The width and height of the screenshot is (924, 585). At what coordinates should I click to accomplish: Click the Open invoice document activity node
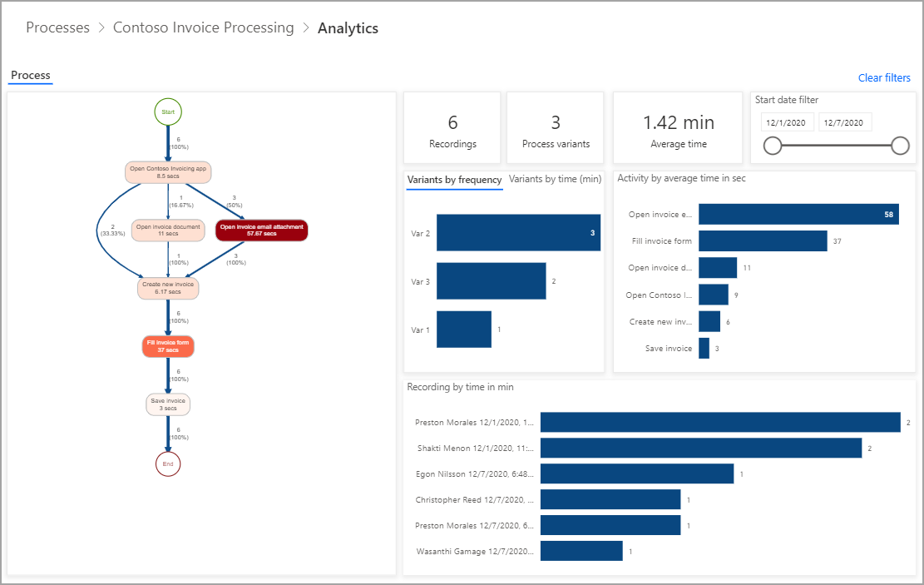(167, 228)
